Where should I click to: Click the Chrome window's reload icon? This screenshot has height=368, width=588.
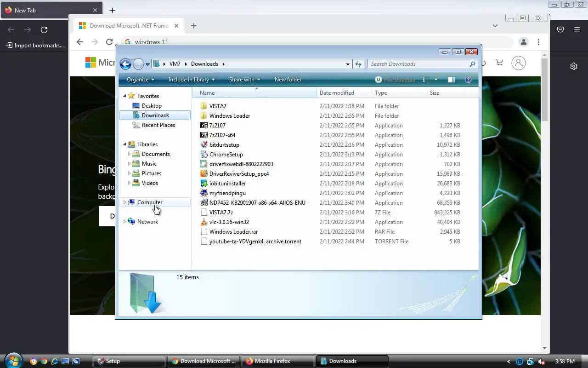tap(109, 42)
